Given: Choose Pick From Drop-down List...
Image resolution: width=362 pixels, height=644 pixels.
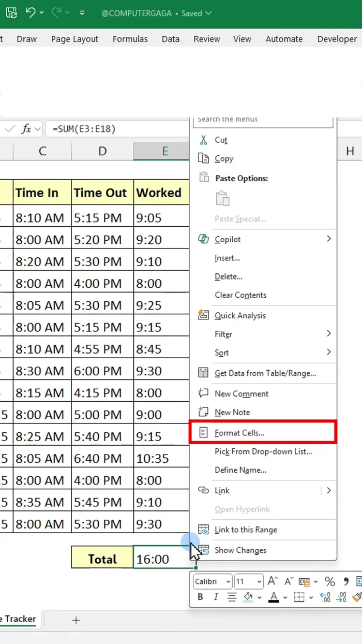Looking at the screenshot, I should [263, 451].
